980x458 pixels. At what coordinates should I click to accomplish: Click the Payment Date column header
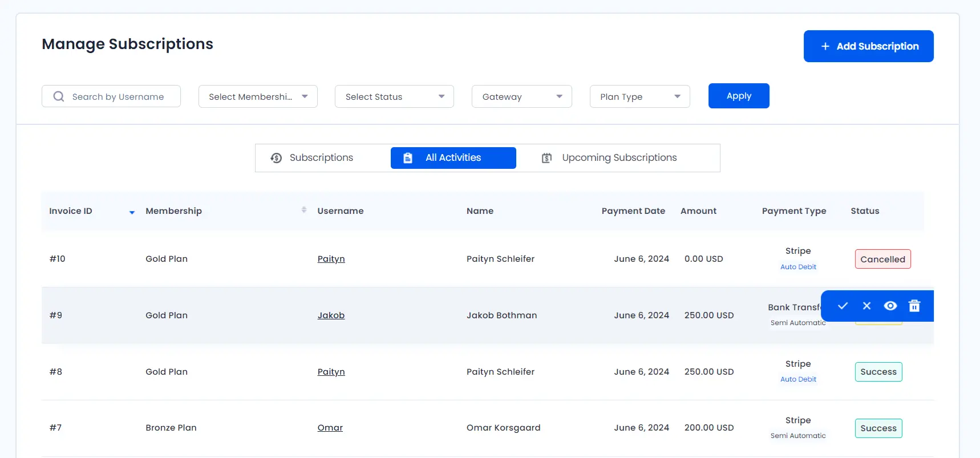[x=633, y=211]
